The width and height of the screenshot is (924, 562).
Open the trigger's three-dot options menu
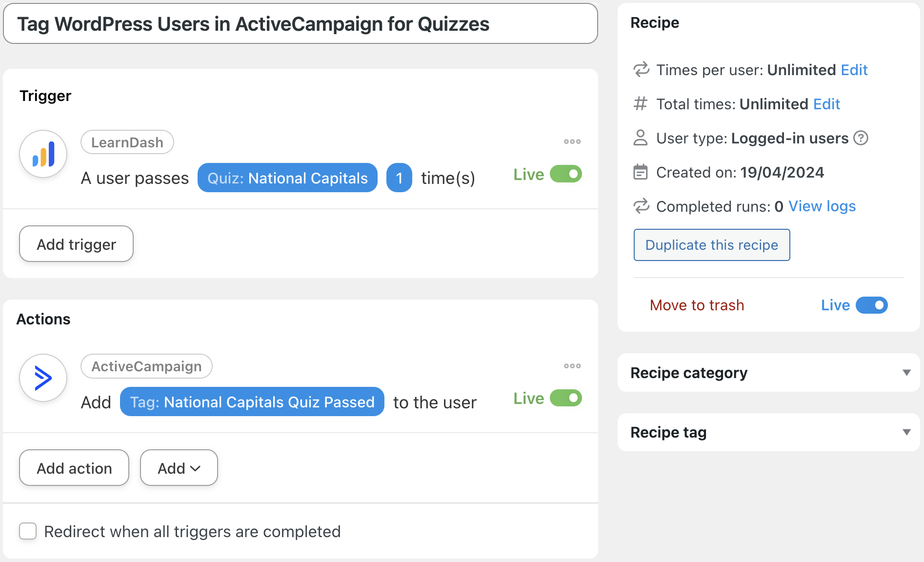click(572, 141)
